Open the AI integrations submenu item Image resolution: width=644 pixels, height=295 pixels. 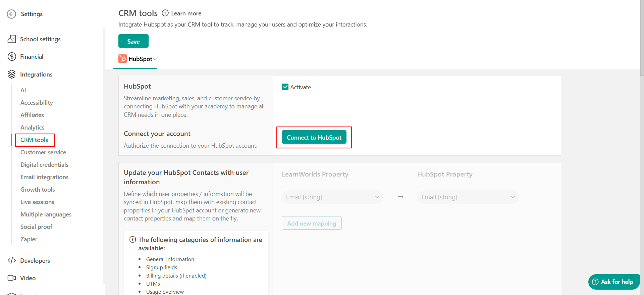tap(23, 90)
